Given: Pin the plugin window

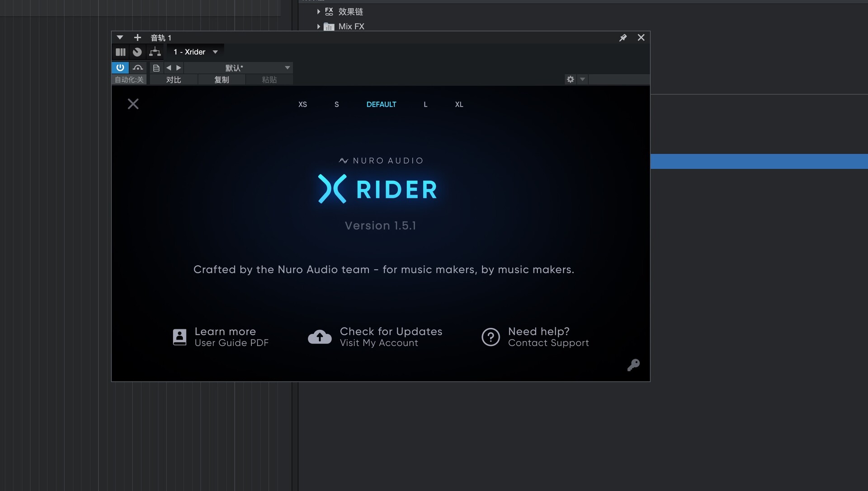Looking at the screenshot, I should coord(623,37).
